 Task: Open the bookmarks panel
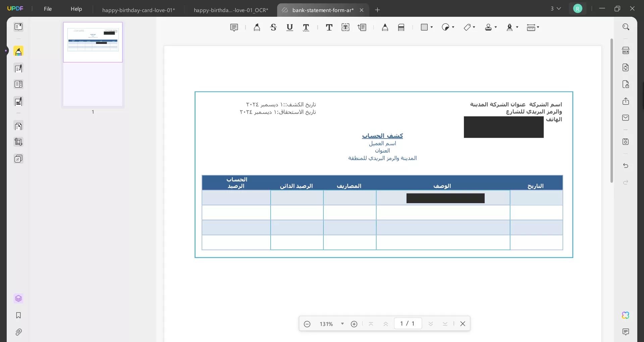pos(18,315)
